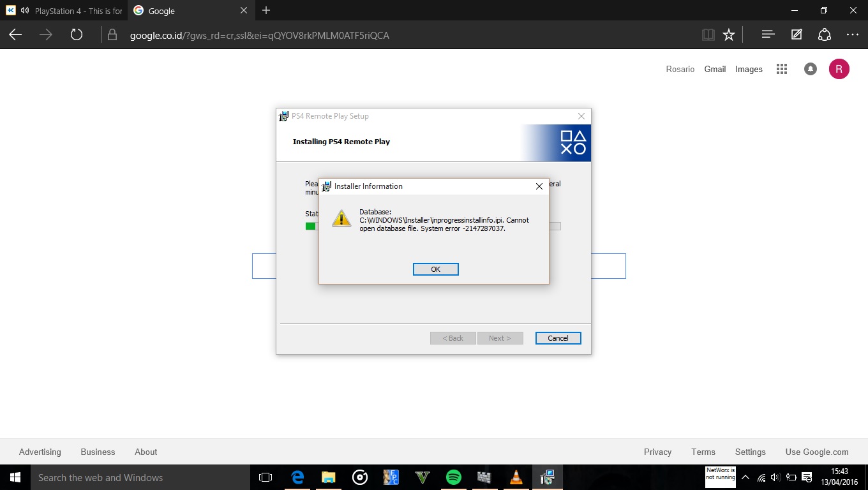The width and height of the screenshot is (868, 490).
Task: Open the Action Center notifications
Action: pyautogui.click(x=807, y=477)
